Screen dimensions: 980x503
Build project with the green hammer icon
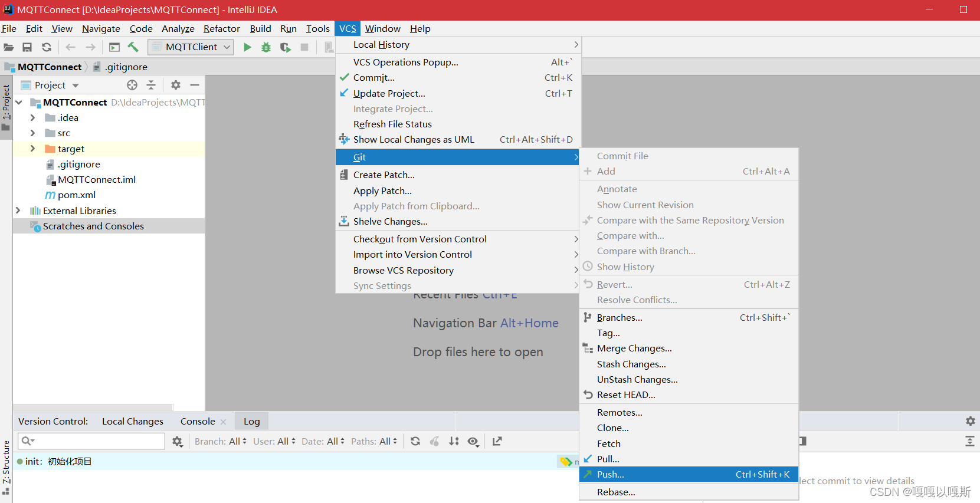pyautogui.click(x=133, y=47)
